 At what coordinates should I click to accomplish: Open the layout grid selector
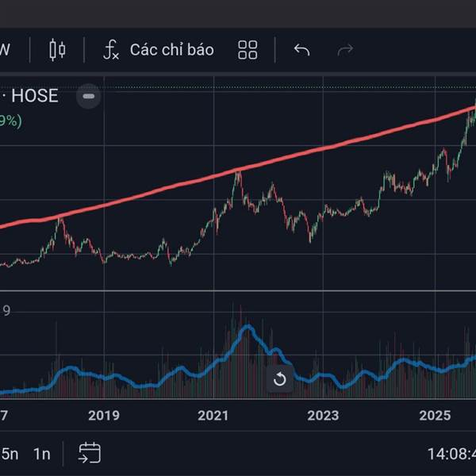tap(248, 50)
